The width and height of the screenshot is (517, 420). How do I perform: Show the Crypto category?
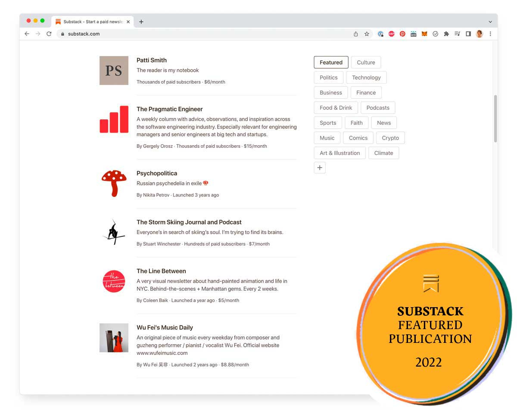click(x=390, y=138)
